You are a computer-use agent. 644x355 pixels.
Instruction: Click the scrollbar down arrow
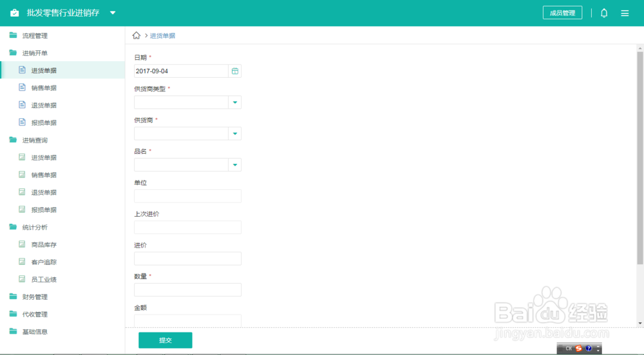click(640, 323)
